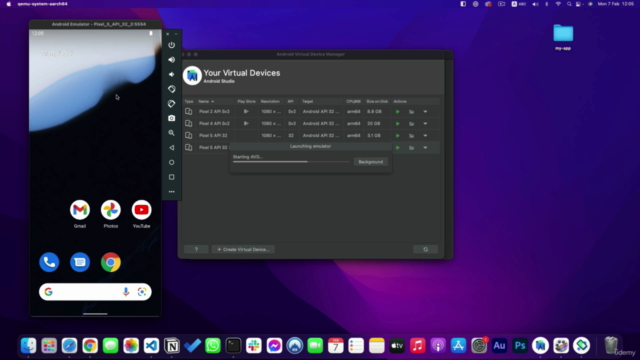Viewport: 640px width, 360px height.
Task: Open Android Studio from the Dock
Action: pos(540,346)
